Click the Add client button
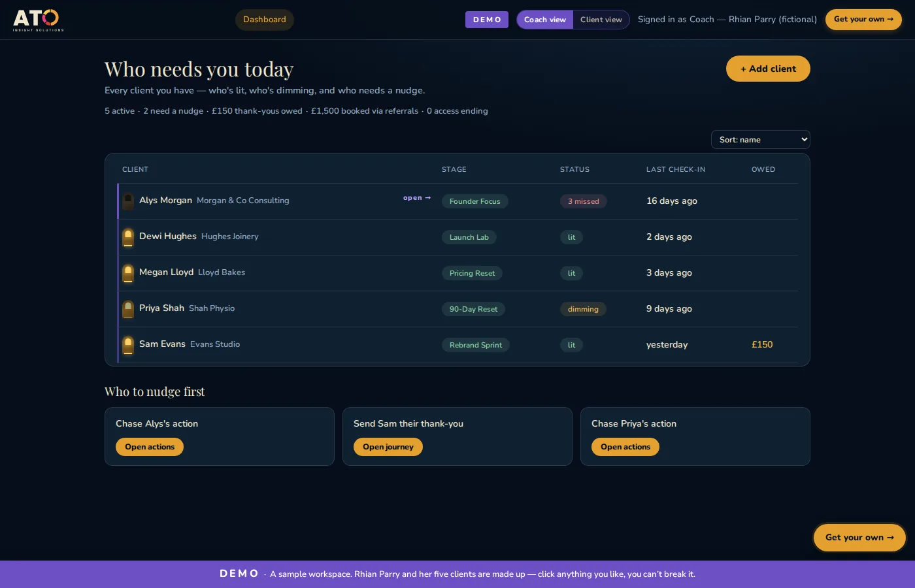915x588 pixels. 768,69
